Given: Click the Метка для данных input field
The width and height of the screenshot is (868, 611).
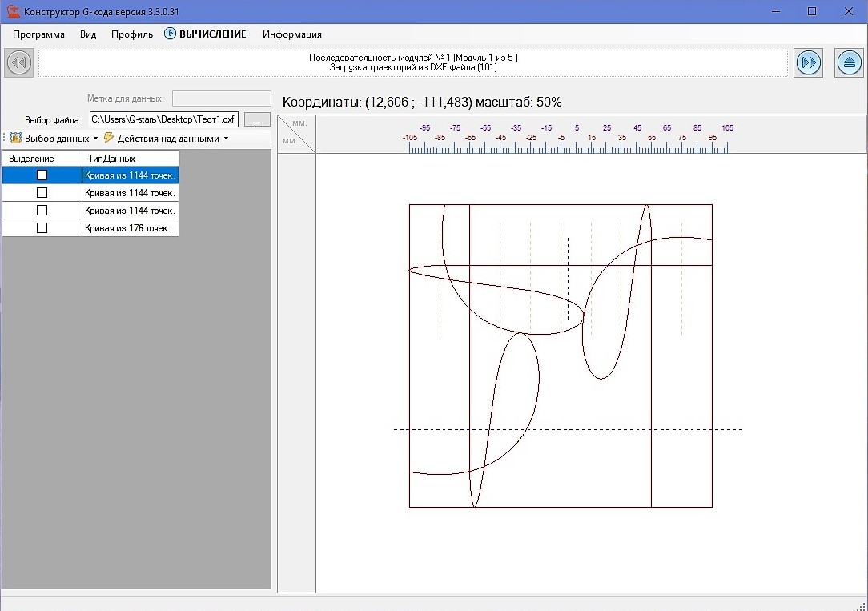Looking at the screenshot, I should point(222,98).
